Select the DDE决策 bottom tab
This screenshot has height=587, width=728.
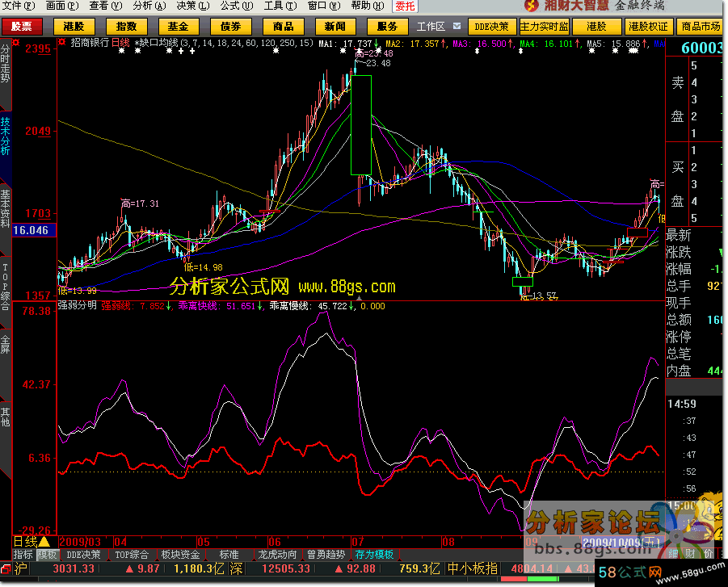point(83,555)
